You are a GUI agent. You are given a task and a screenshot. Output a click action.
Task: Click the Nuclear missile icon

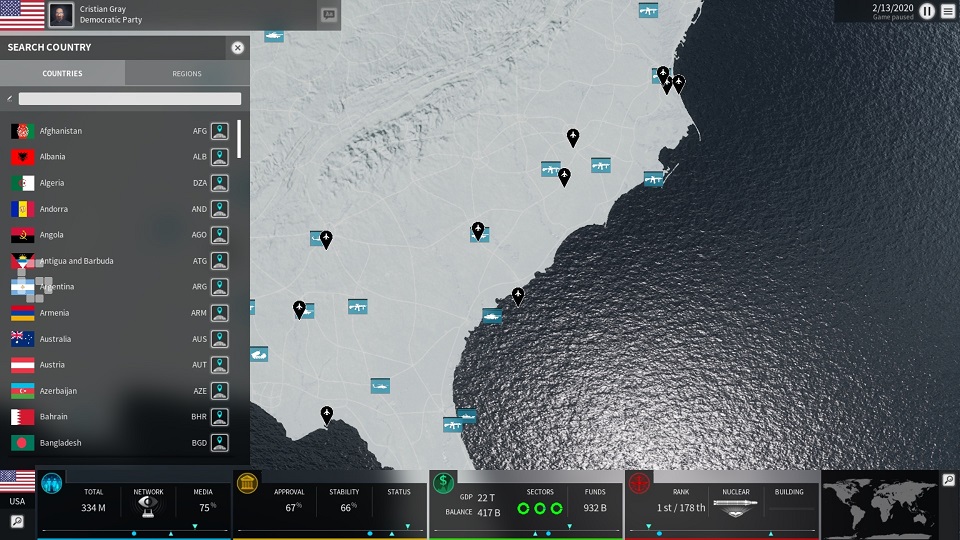coord(735,507)
